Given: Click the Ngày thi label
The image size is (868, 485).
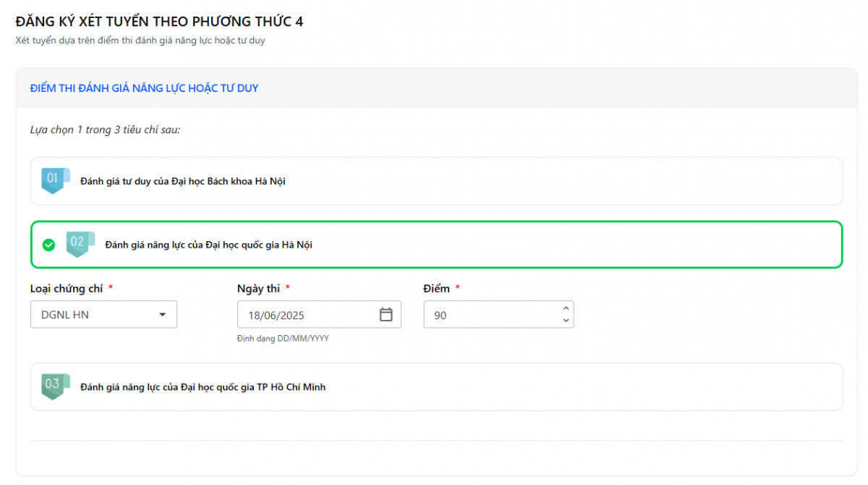Looking at the screenshot, I should coord(258,288).
